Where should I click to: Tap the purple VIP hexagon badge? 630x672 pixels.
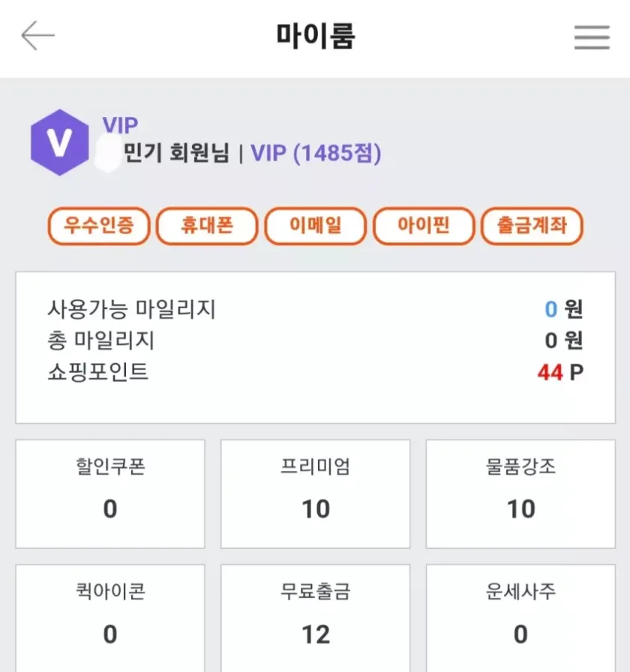point(58,142)
